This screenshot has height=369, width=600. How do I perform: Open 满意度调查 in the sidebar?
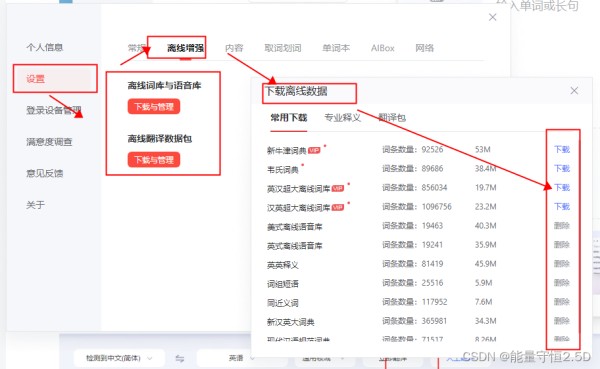click(x=49, y=142)
